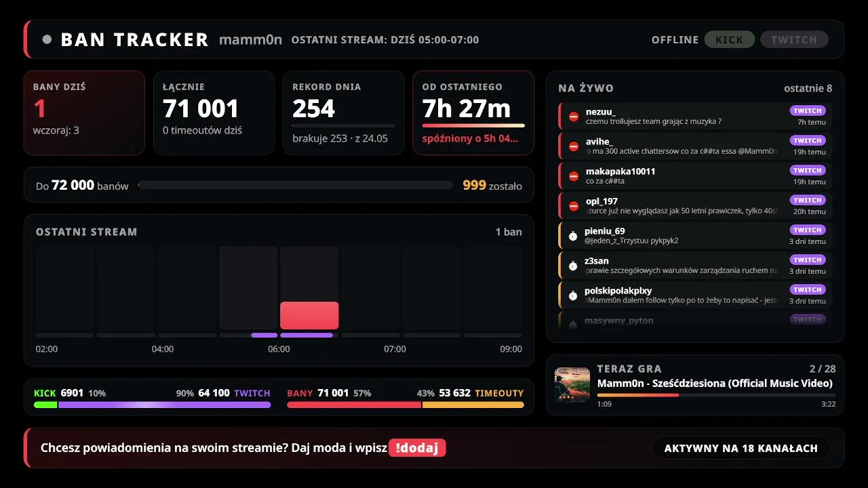This screenshot has width=868, height=488.
Task: Click the TWITCH badge on z3san row
Action: coord(808,260)
